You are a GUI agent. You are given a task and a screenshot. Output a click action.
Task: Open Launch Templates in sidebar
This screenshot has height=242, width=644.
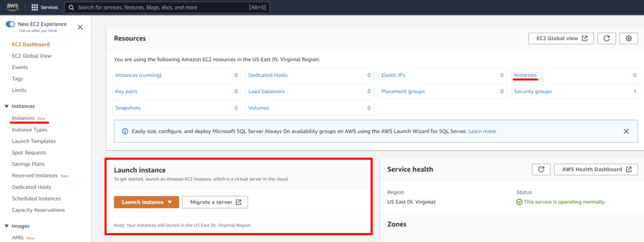click(x=34, y=141)
